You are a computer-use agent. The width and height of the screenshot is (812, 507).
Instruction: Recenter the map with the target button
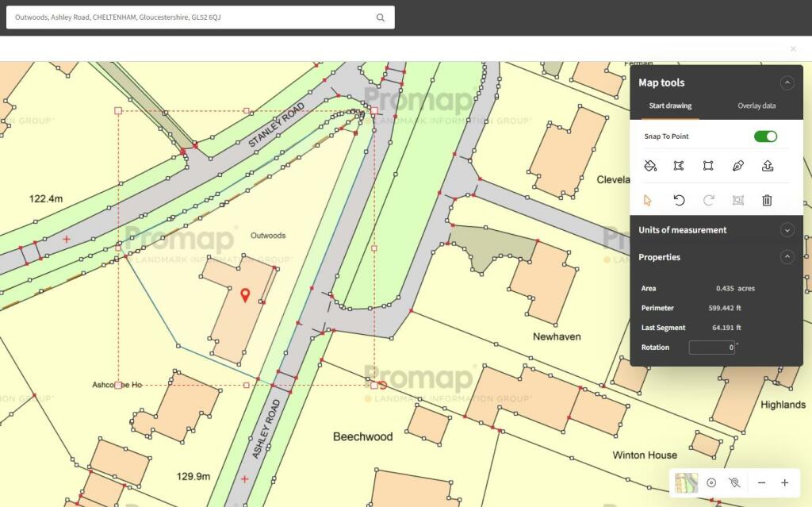point(711,482)
